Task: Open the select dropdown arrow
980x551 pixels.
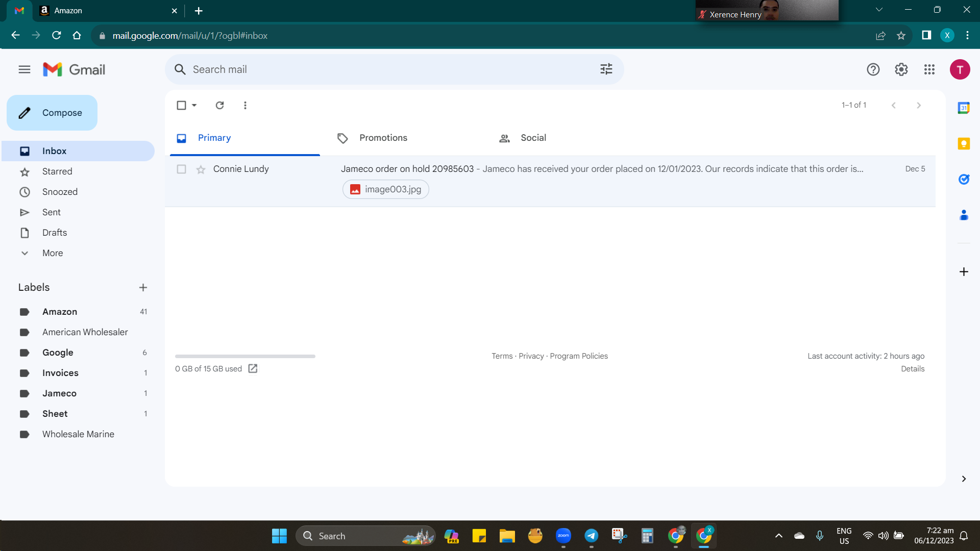Action: coord(194,105)
